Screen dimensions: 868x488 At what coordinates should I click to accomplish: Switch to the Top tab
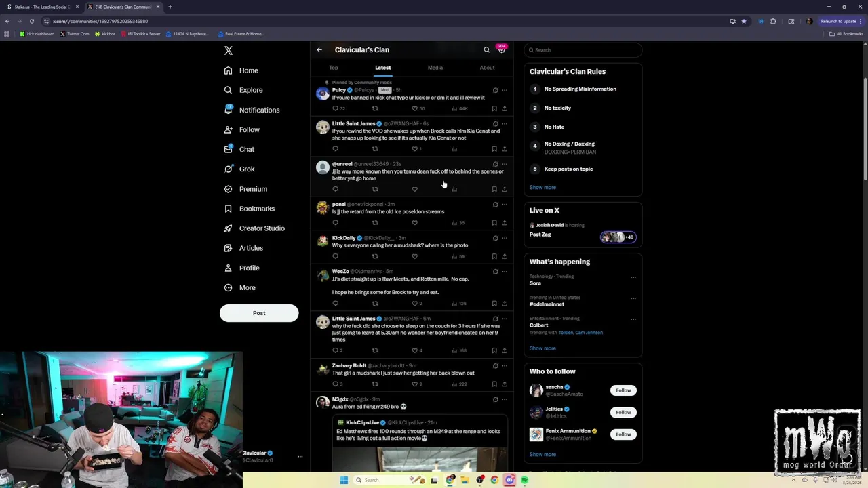coord(334,68)
